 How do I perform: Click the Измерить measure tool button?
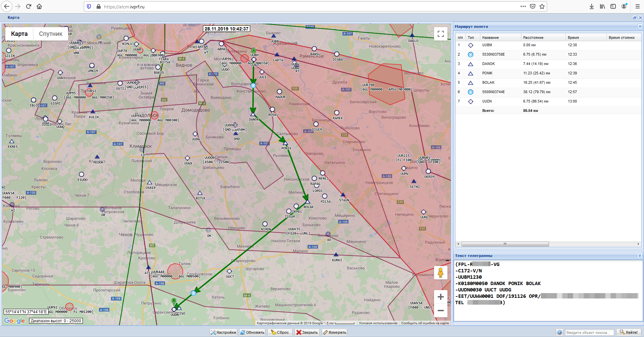(334, 332)
